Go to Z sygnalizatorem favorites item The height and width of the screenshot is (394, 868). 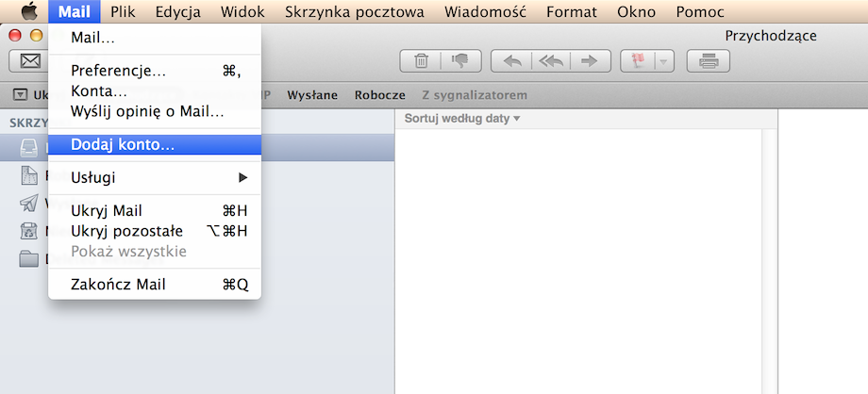click(x=475, y=95)
